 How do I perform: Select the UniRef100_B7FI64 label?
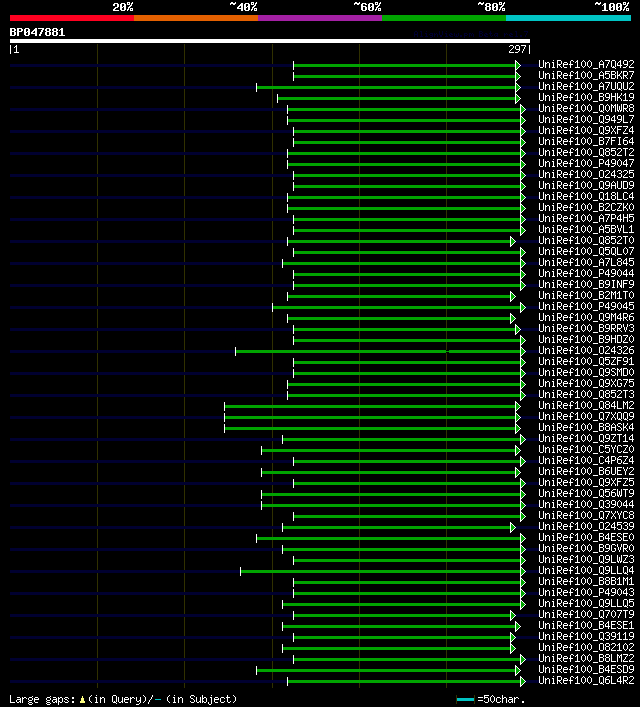click(x=586, y=141)
